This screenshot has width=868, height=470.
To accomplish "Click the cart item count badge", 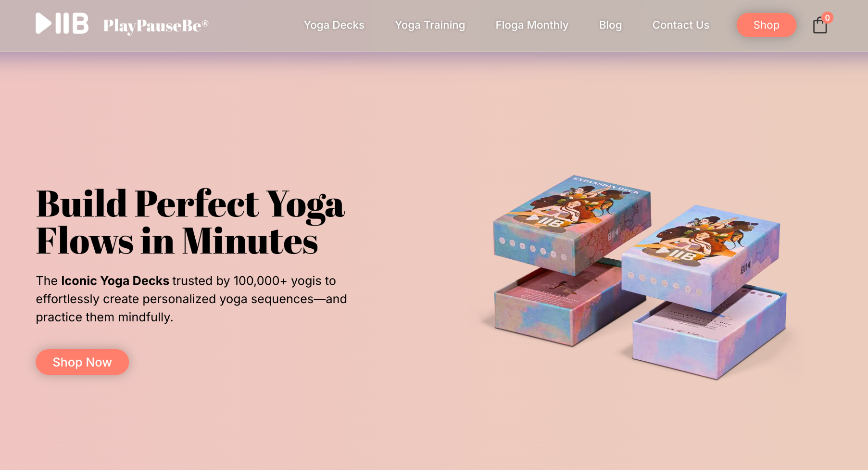I will coord(827,18).
